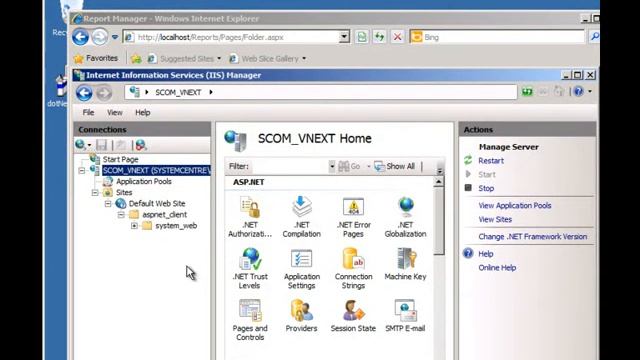Viewport: 640px width, 360px height.
Task: Open the Application Settings feature
Action: [302, 269]
